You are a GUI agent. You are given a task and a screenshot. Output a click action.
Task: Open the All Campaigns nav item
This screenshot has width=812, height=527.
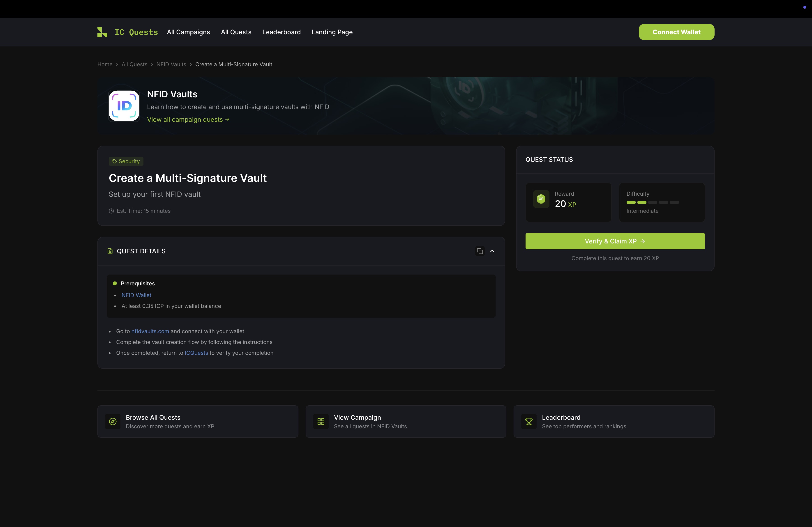[188, 32]
